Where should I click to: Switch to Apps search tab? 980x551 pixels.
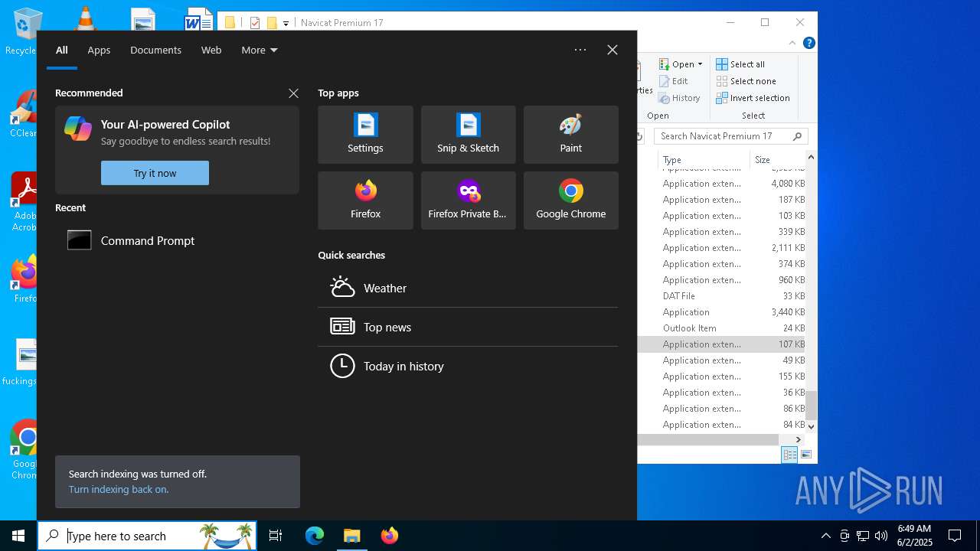click(99, 50)
